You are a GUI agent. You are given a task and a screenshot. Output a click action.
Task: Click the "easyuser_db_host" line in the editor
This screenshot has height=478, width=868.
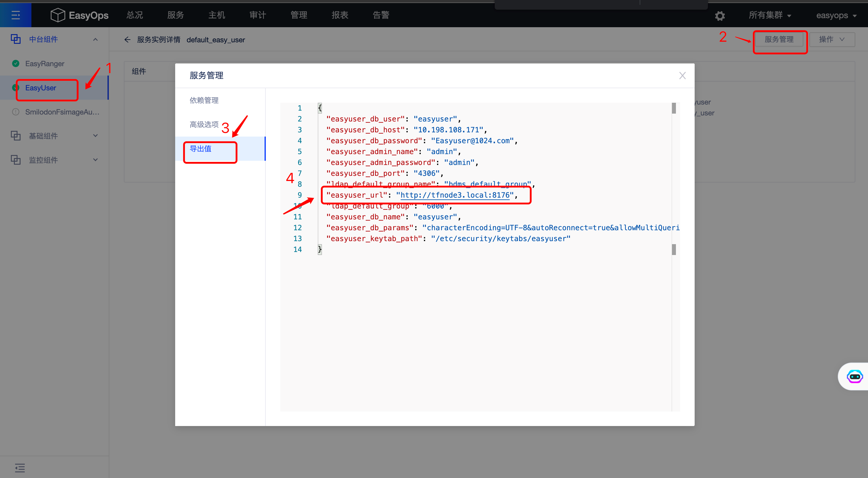click(x=407, y=130)
